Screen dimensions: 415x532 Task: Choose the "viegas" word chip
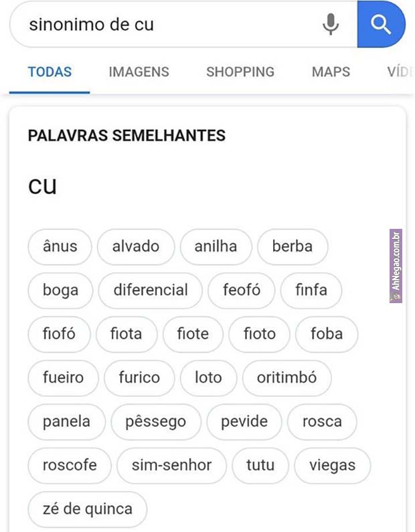point(332,465)
